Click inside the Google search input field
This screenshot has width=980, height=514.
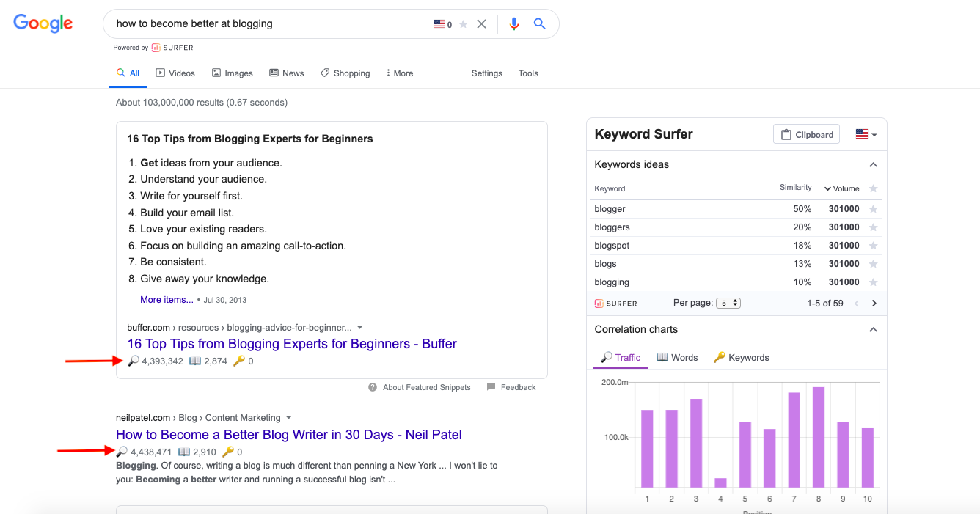tap(257, 23)
